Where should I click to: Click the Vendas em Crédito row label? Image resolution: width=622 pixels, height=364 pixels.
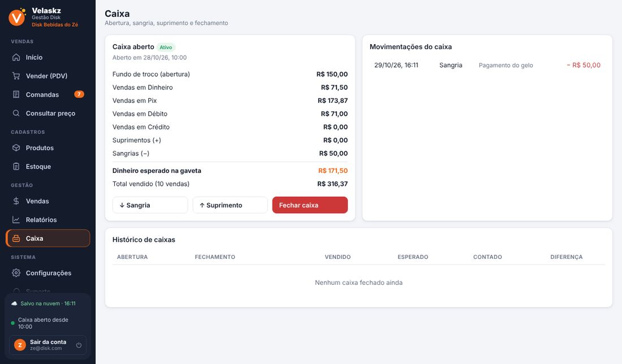point(141,127)
